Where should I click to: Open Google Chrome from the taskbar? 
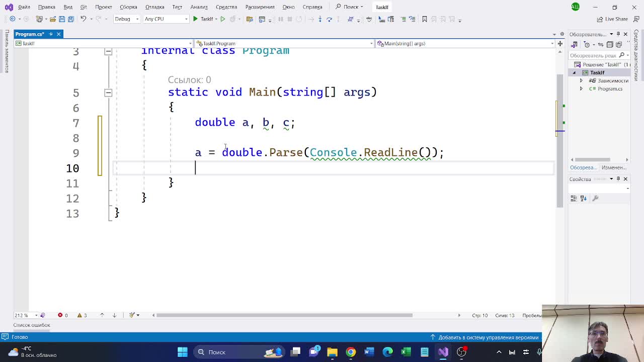pyautogui.click(x=351, y=352)
